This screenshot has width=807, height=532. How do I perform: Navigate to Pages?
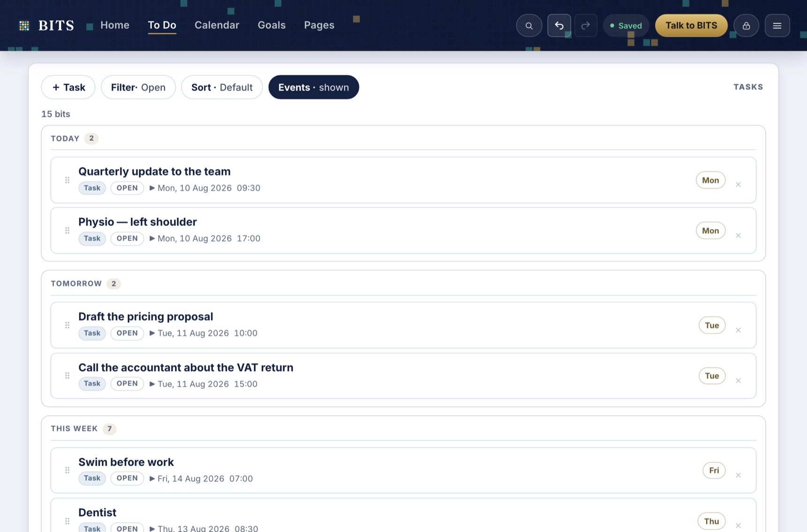[x=319, y=25]
